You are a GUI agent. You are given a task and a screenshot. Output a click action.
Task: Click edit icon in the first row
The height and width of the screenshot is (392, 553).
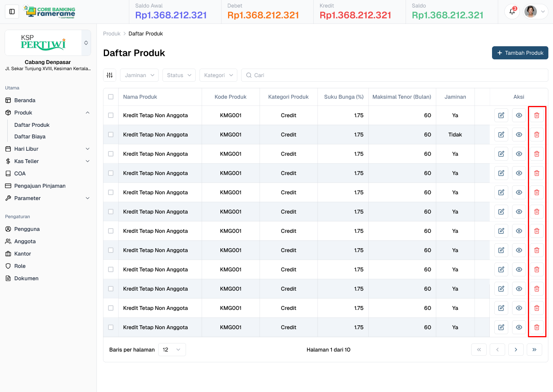click(501, 115)
